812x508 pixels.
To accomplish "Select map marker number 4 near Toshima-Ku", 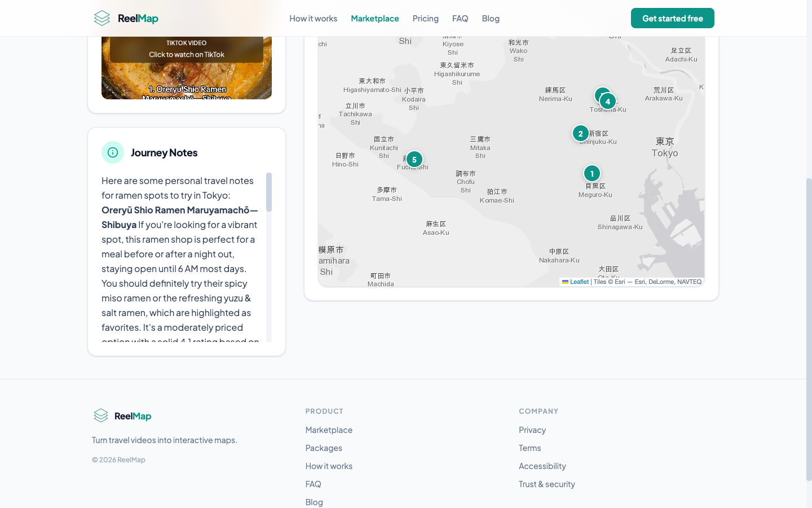I will [x=607, y=101].
